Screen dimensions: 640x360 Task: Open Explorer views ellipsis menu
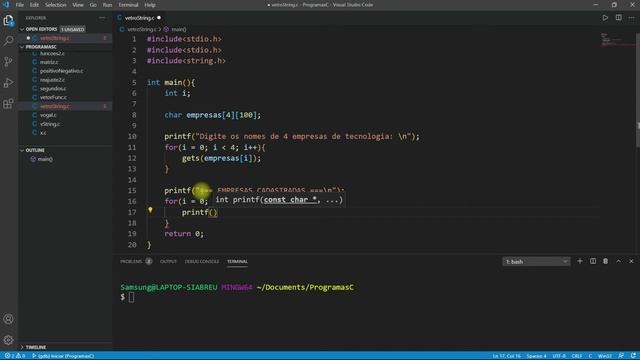102,18
